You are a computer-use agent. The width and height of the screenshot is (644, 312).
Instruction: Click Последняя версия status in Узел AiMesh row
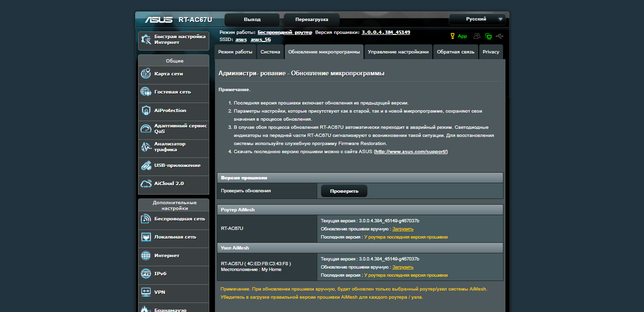point(384,275)
